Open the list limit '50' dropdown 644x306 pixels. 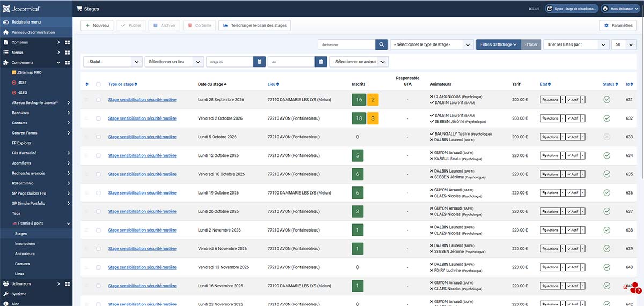point(625,44)
